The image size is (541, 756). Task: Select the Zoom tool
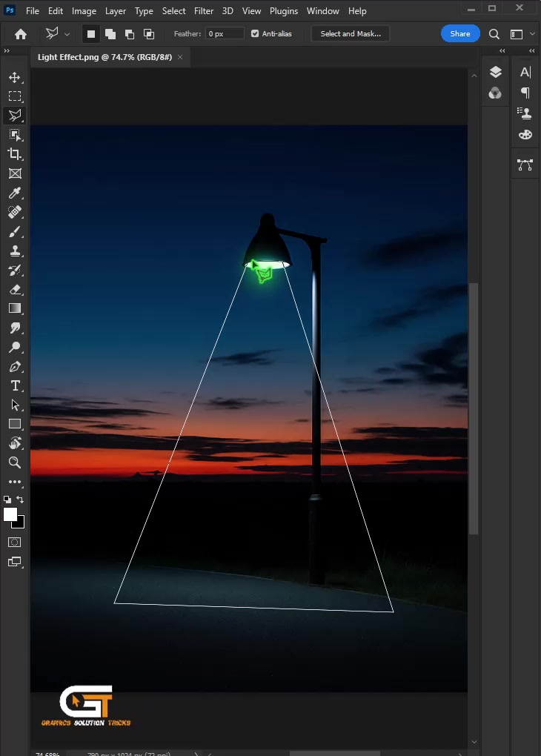[x=15, y=462]
